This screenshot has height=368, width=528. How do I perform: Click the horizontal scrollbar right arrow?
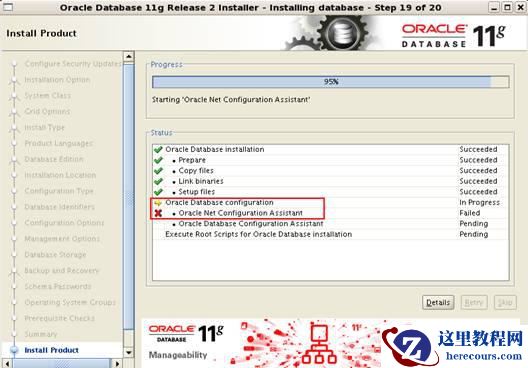[117, 364]
